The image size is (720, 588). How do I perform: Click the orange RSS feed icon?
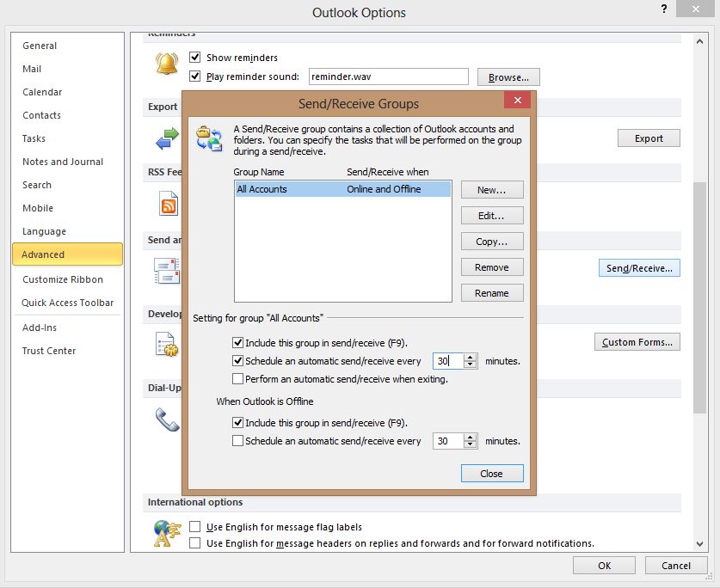(169, 204)
